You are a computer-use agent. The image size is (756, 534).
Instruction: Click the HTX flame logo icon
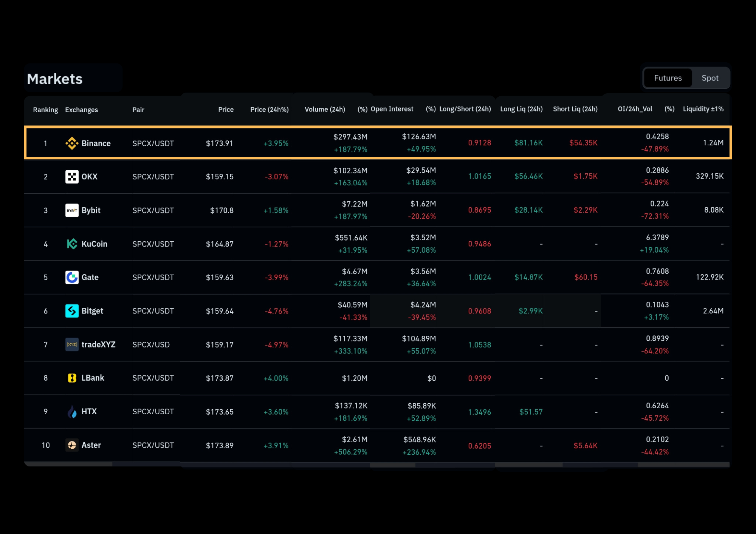pyautogui.click(x=72, y=412)
